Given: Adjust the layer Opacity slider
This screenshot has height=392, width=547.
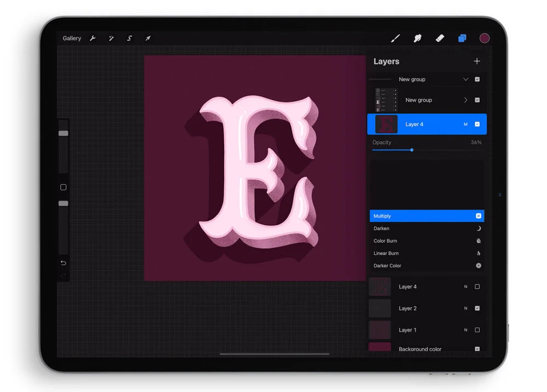Looking at the screenshot, I should click(411, 150).
